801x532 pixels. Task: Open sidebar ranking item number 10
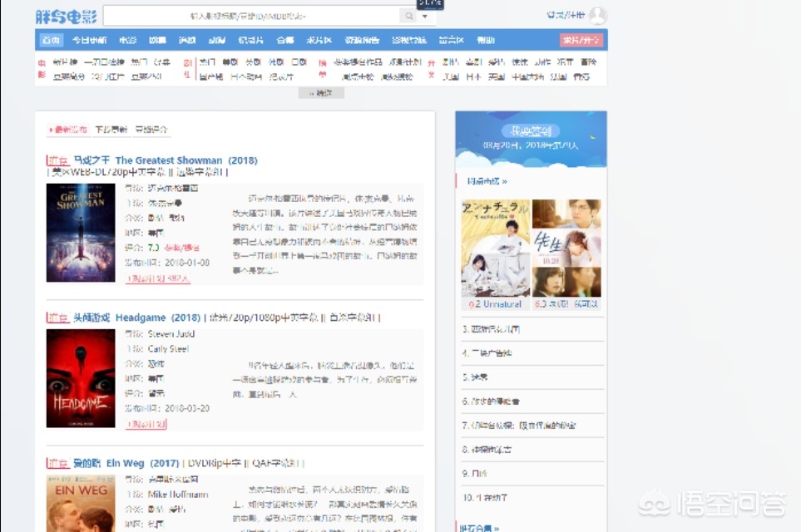click(485, 498)
